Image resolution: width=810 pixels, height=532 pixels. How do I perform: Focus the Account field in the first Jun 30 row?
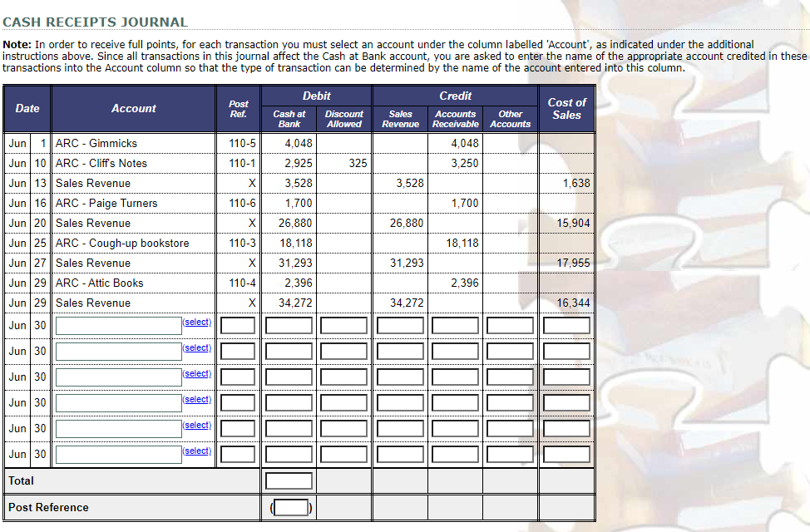point(119,325)
